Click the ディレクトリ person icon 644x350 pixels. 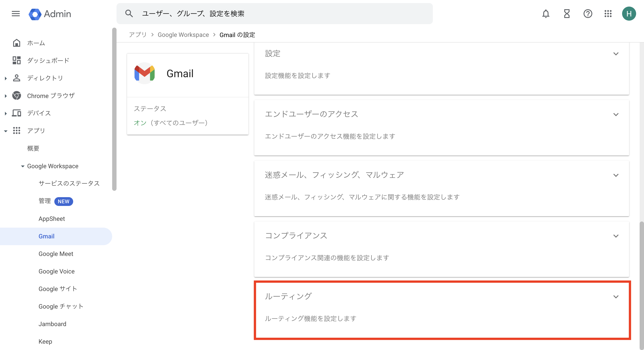(16, 78)
